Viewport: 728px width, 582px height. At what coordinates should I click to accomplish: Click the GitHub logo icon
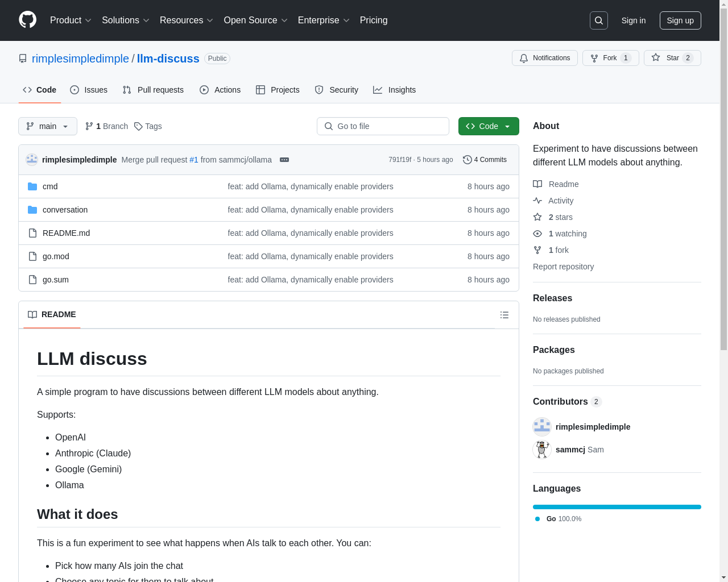point(28,20)
